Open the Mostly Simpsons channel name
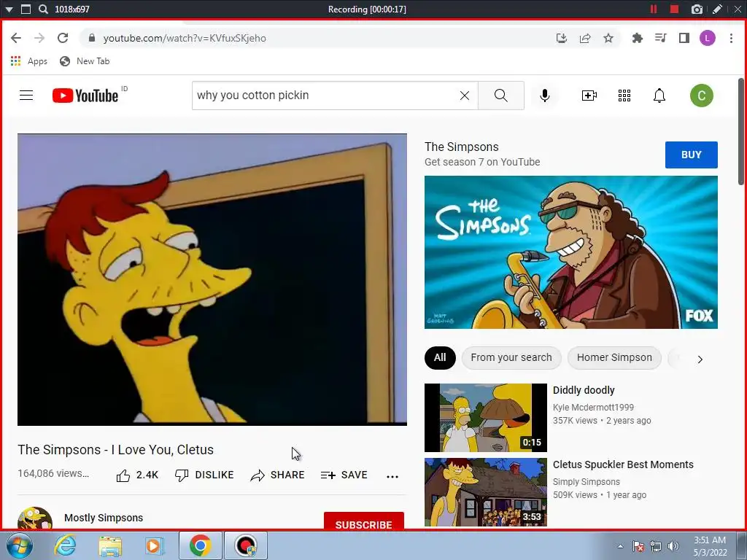This screenshot has width=747, height=560. coord(104,518)
